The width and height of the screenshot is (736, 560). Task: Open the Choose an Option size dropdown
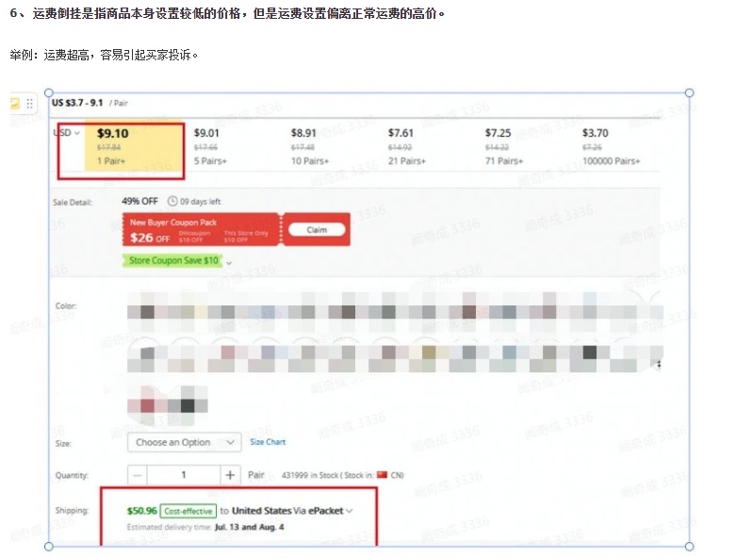coord(184,442)
